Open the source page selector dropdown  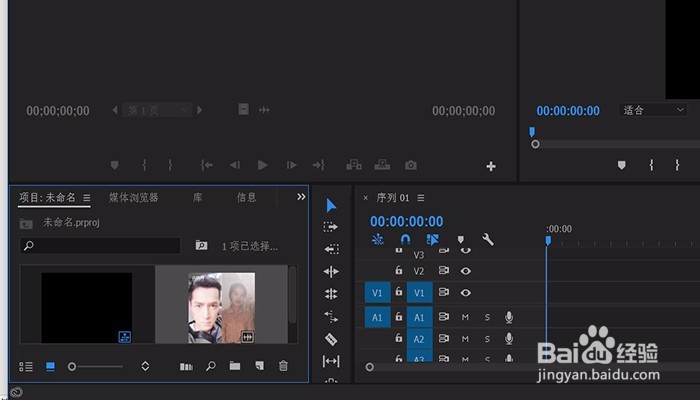point(157,110)
